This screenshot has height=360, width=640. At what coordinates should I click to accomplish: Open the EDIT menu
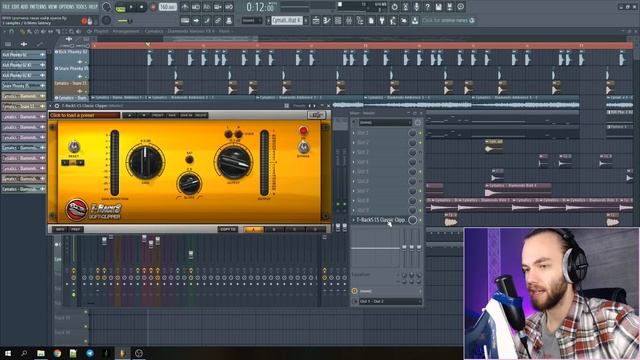16,7
